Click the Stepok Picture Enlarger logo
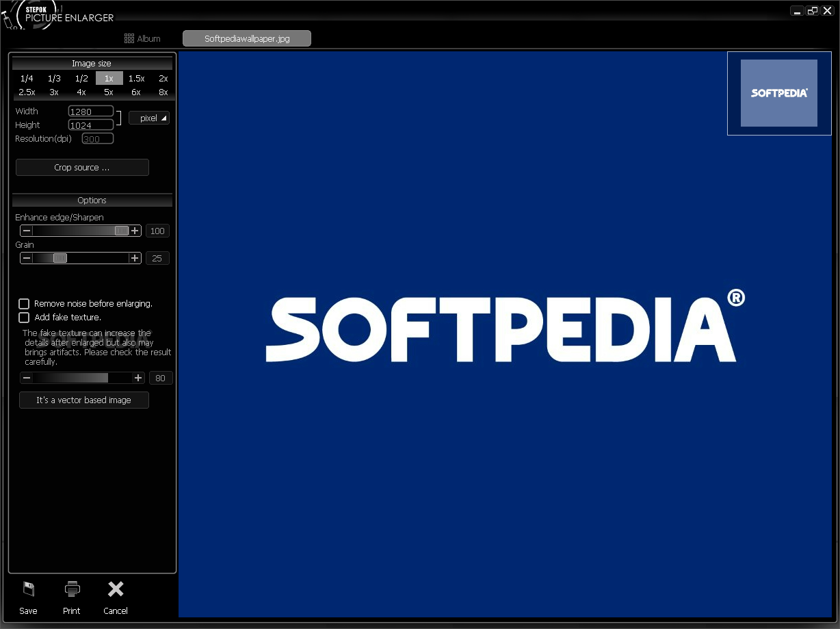The image size is (840, 629). tap(58, 14)
